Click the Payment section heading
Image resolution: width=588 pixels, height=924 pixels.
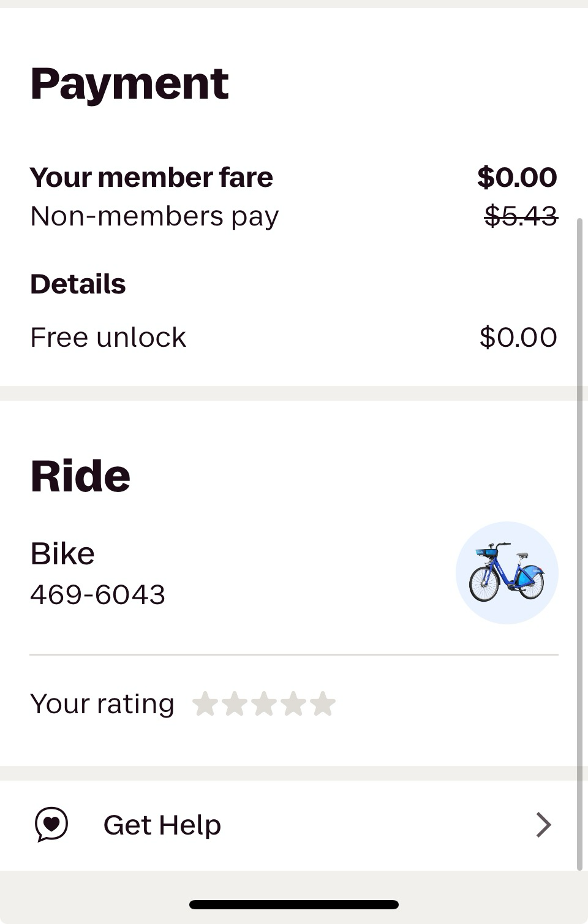129,83
